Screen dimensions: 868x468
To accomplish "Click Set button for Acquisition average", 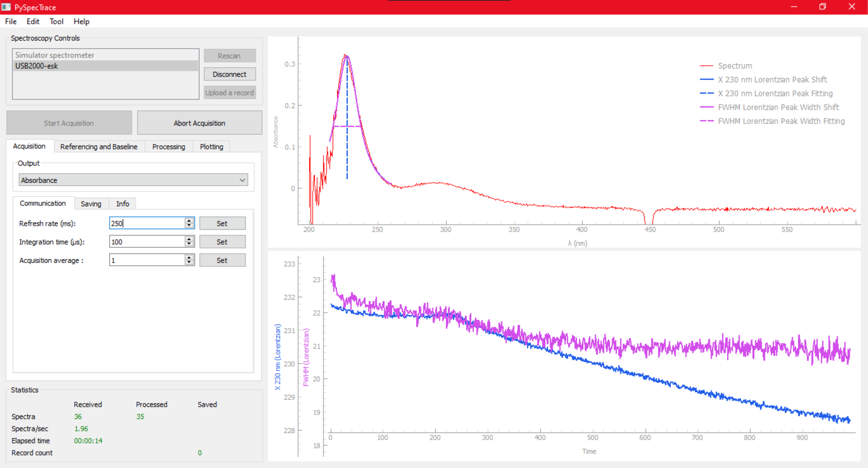I will [222, 260].
